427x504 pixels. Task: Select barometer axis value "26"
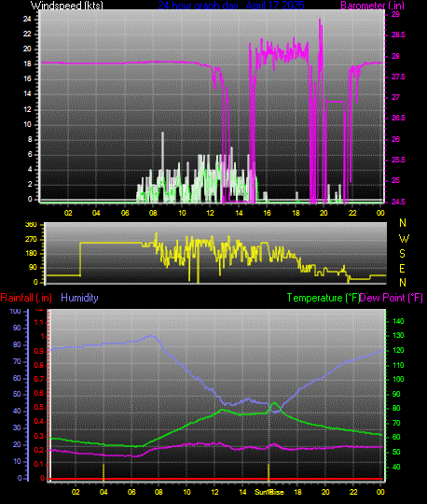[395, 139]
